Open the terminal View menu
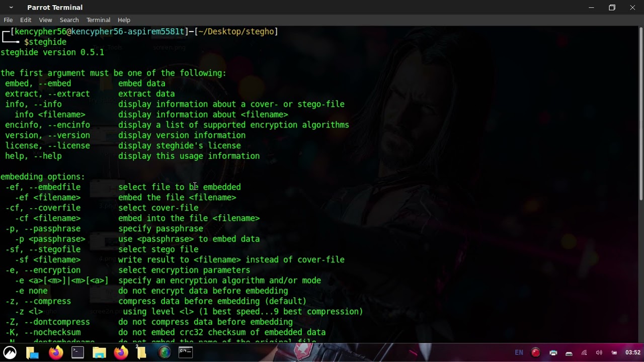 pyautogui.click(x=45, y=20)
